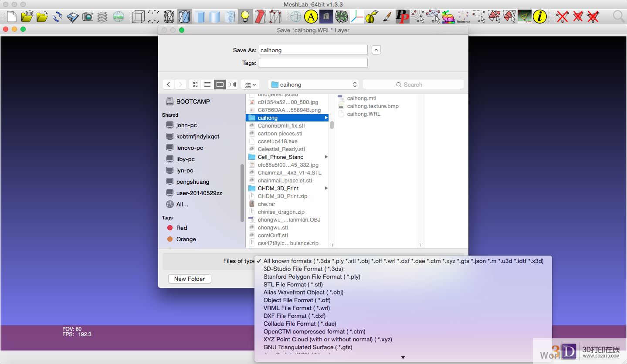Toggle the light bulb lighting button
Viewport: 627px width, 364px height.
[x=245, y=17]
